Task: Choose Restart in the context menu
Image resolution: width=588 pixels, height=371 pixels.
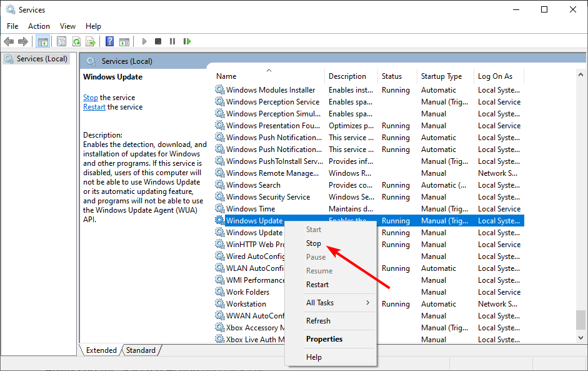Action: (317, 285)
